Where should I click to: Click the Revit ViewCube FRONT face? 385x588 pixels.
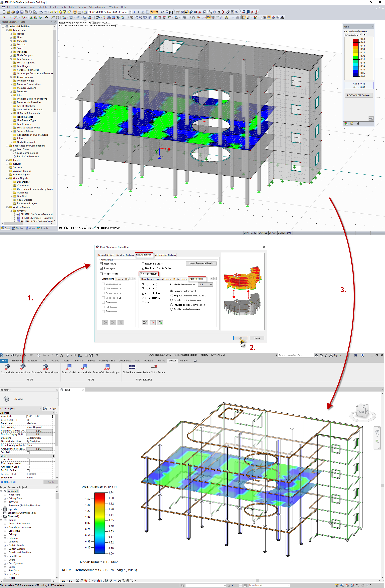[x=361, y=412]
